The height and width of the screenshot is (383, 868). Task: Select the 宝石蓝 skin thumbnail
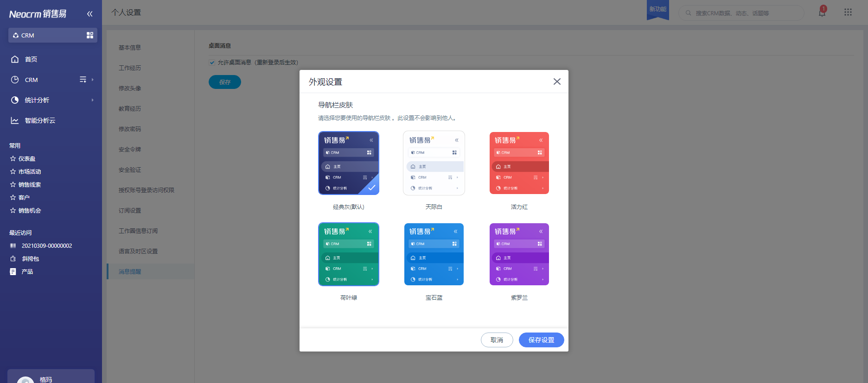(x=434, y=254)
